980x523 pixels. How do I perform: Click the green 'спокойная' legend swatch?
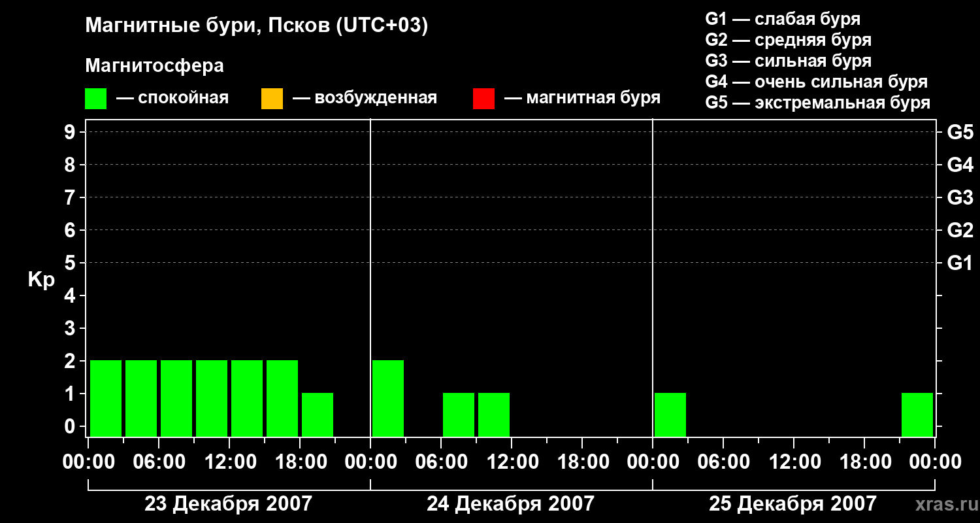(96, 99)
